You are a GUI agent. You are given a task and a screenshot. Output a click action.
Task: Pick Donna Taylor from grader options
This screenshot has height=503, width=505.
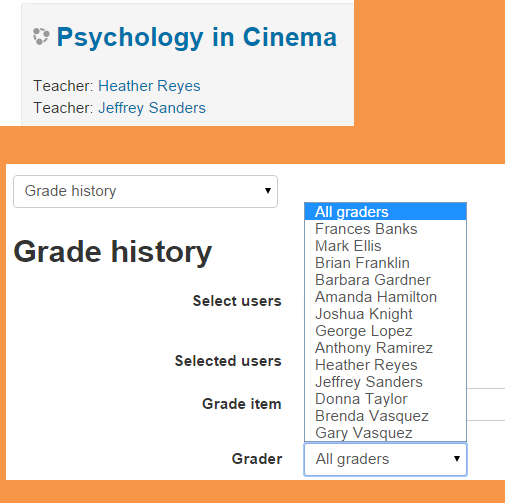click(385, 399)
